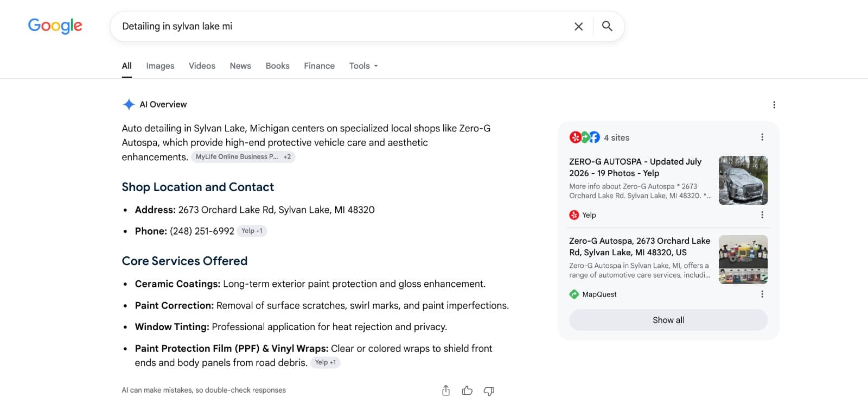Viewport: 868px width, 409px height.
Task: Open Zero-G Autospa MapQuest result link
Action: point(640,247)
